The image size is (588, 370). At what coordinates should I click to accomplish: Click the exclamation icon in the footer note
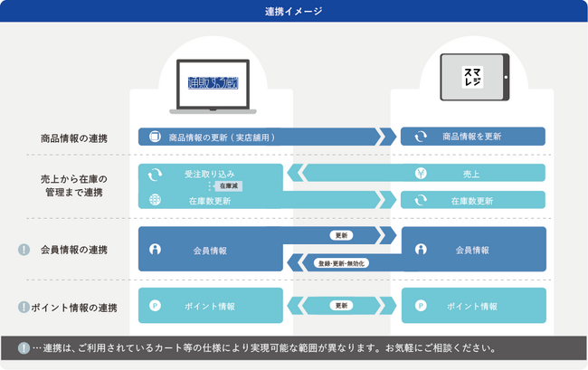coord(24,348)
